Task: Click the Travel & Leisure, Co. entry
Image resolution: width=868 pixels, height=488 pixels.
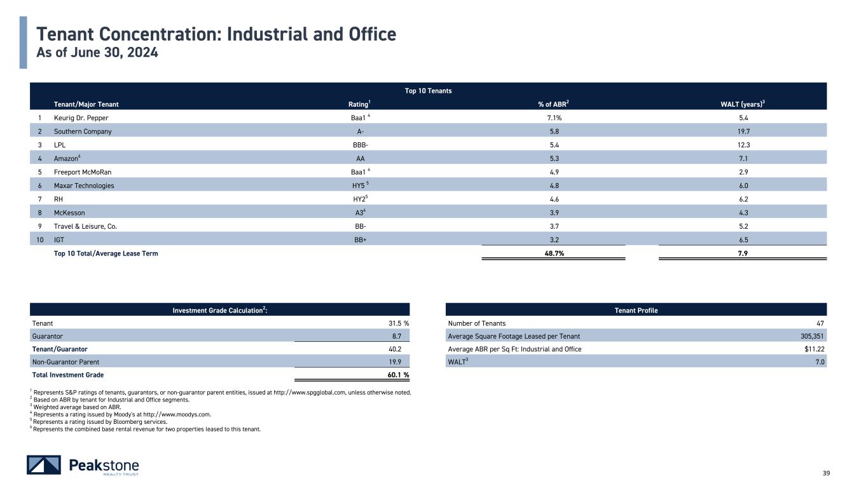Action: point(85,226)
